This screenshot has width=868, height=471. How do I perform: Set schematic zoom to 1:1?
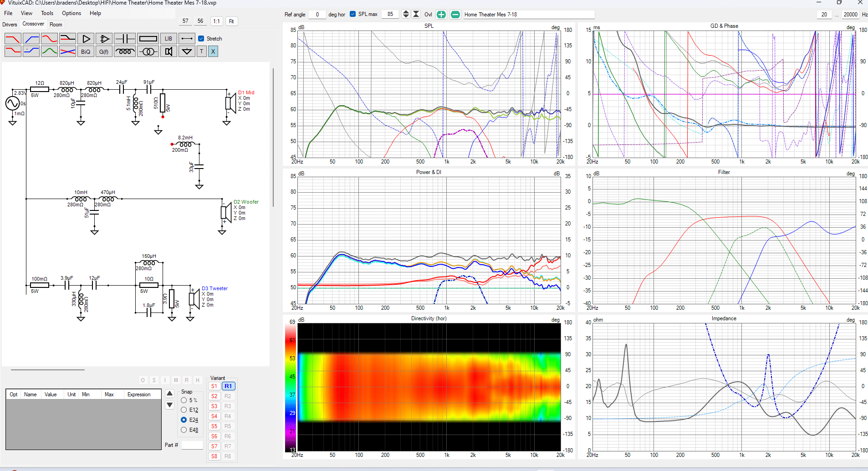point(216,21)
